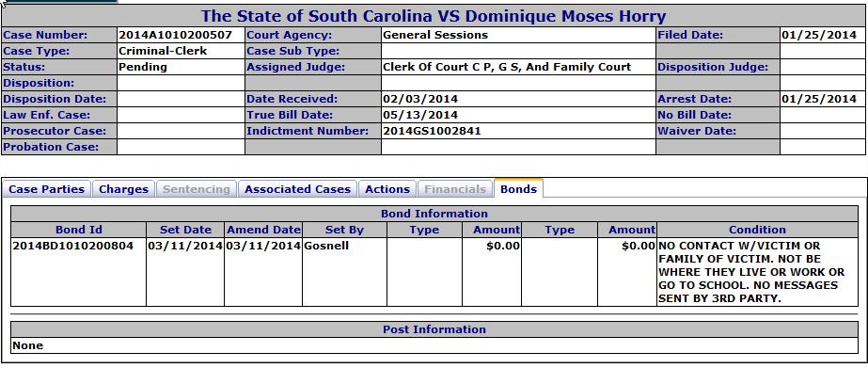Image resolution: width=868 pixels, height=368 pixels.
Task: Select the Associated Cases tab
Action: (298, 189)
